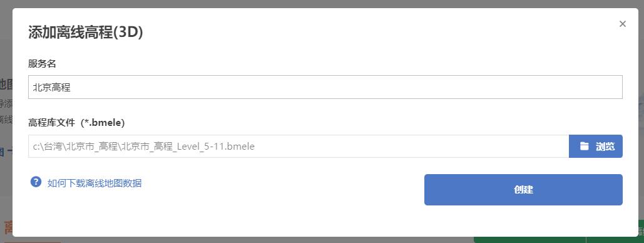
Task: Click the 浏览 browse button
Action: pyautogui.click(x=596, y=146)
